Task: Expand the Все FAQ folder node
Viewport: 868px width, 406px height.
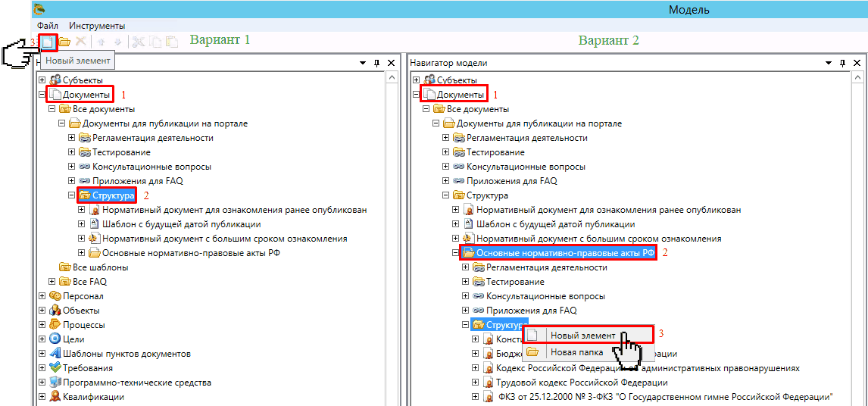Action: point(52,282)
